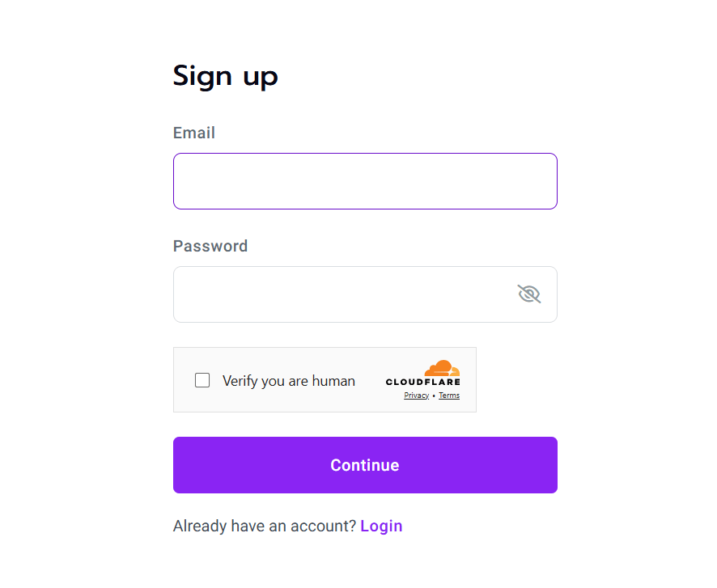717x588 pixels.
Task: Click the Password field label
Action: [x=210, y=246]
